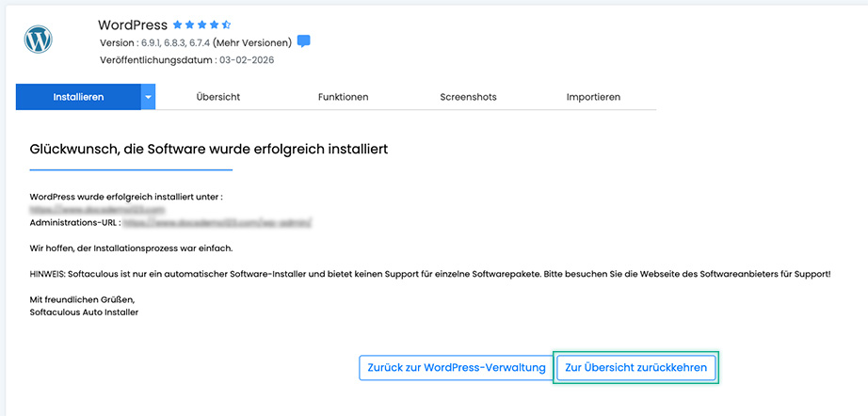Viewport: 868px width, 416px height.
Task: Select the Installieren tab
Action: point(78,97)
